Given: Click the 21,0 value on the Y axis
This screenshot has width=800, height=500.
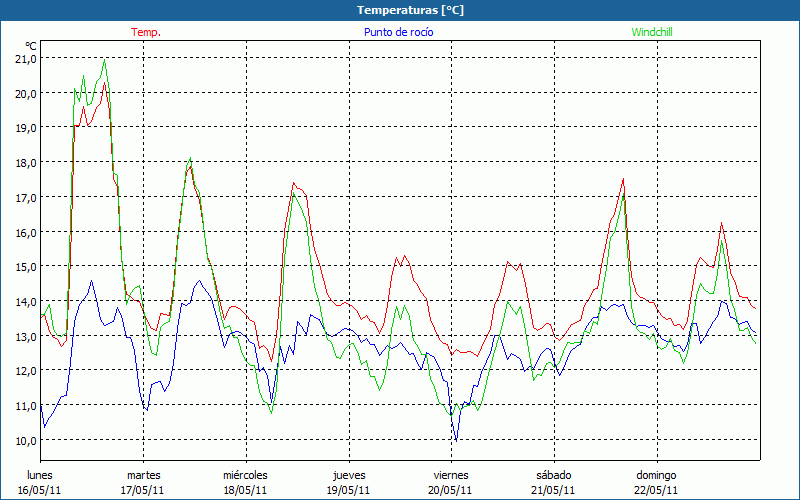Looking at the screenshot, I should click(26, 59).
